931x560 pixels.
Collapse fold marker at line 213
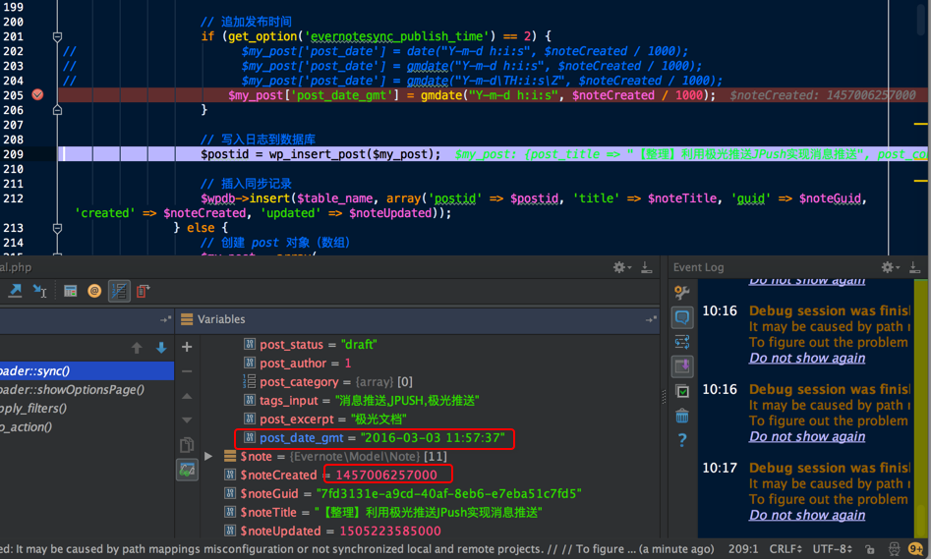[57, 228]
